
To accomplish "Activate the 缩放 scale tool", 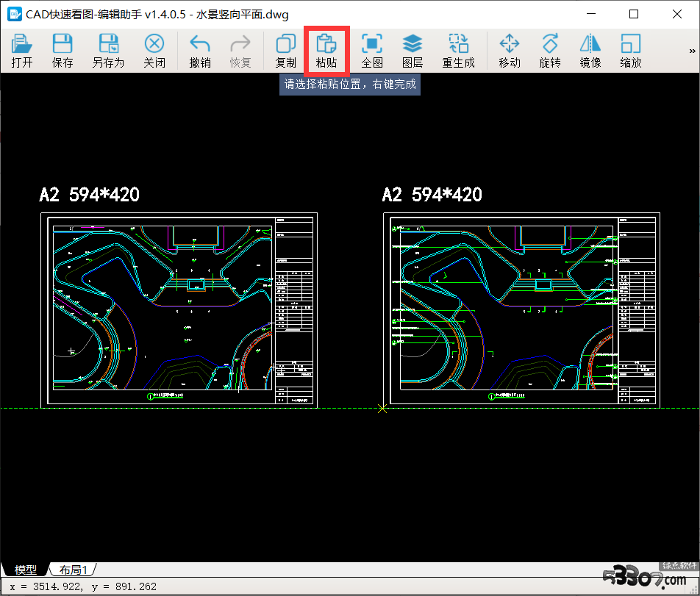I will click(x=631, y=51).
